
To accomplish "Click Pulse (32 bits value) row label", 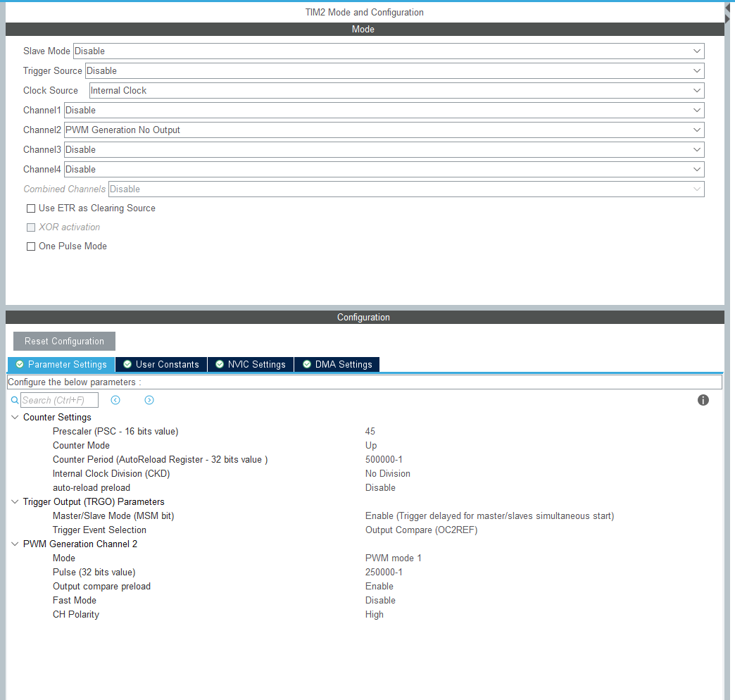I will (x=94, y=572).
